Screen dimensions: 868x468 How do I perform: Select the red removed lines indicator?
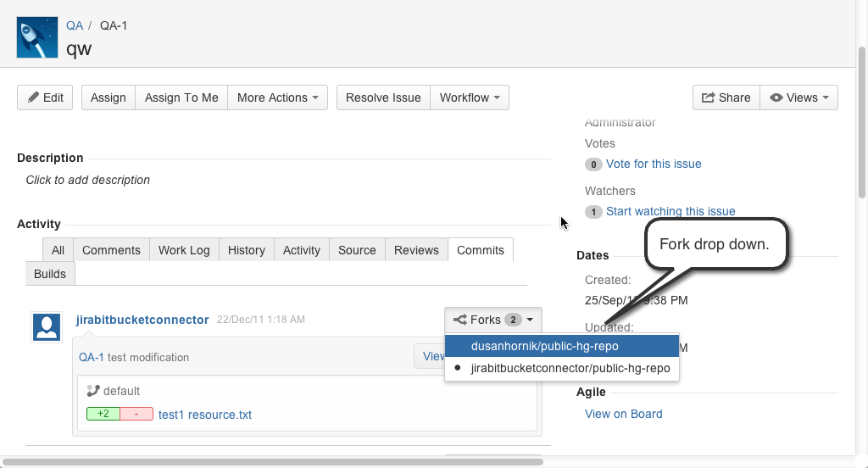[136, 414]
